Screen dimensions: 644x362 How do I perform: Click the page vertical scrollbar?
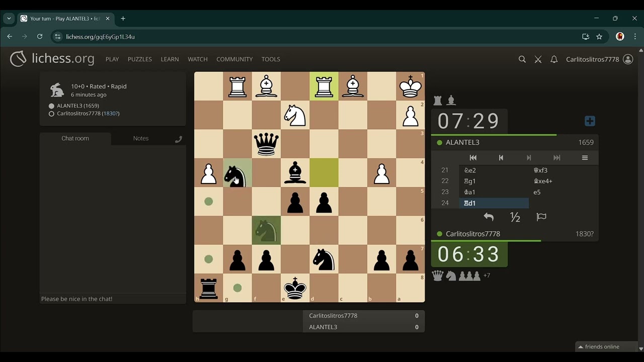coord(640,200)
